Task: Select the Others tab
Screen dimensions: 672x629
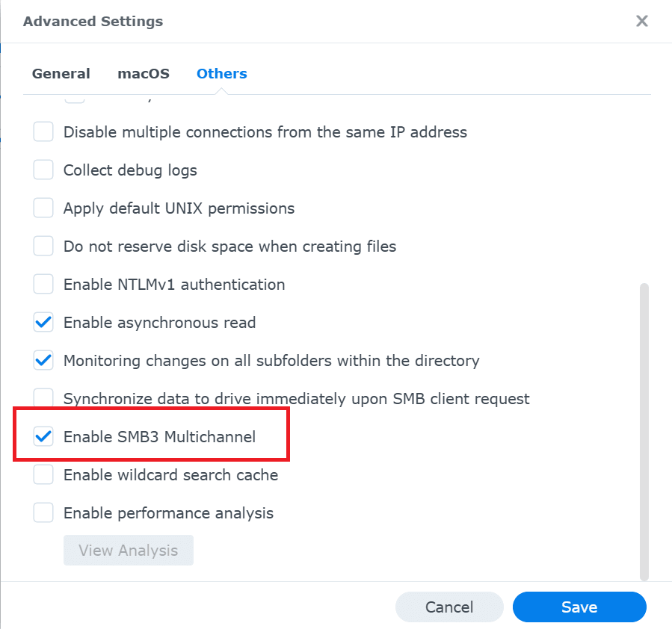Action: (221, 74)
